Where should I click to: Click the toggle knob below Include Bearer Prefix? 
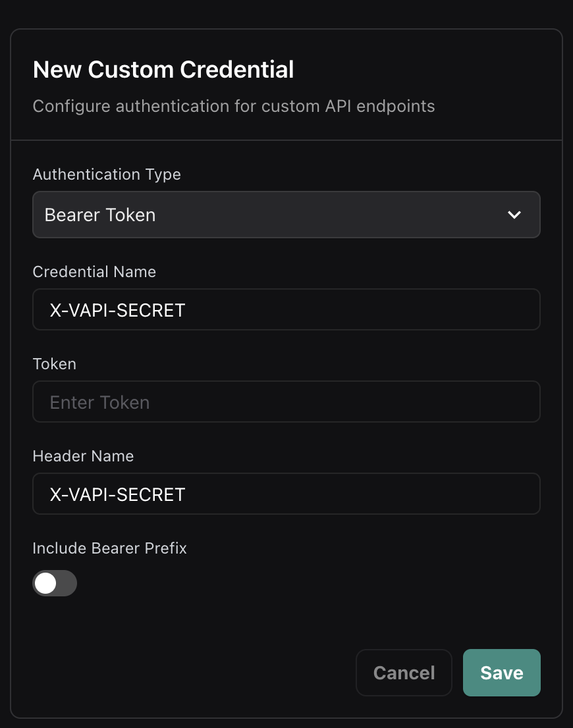[44, 583]
